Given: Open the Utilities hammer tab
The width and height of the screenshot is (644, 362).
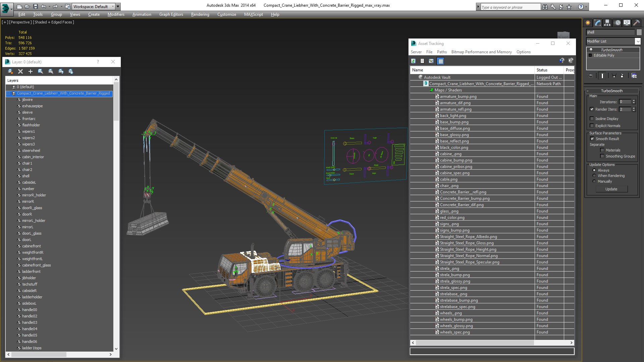Looking at the screenshot, I should 636,23.
